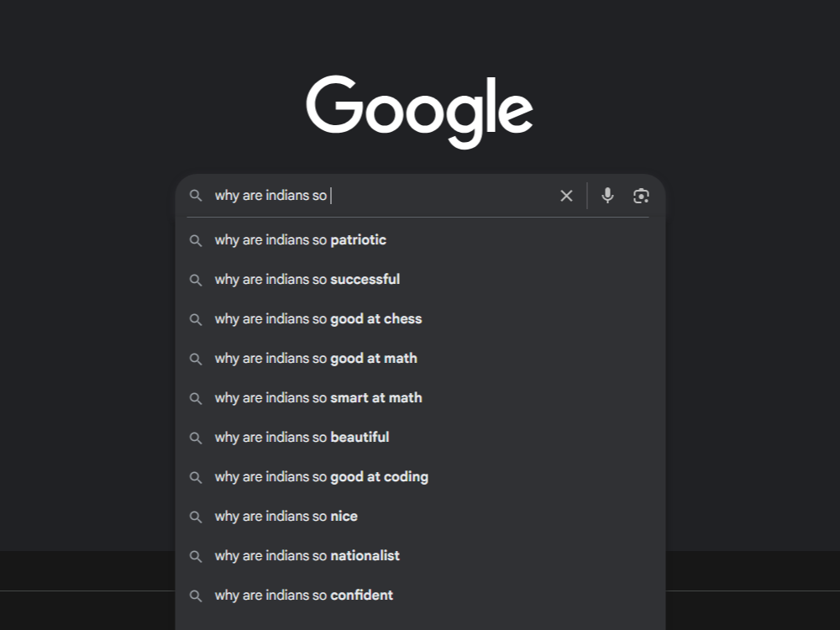
Task: Click the magnifier icon in search box
Action: [x=196, y=196]
